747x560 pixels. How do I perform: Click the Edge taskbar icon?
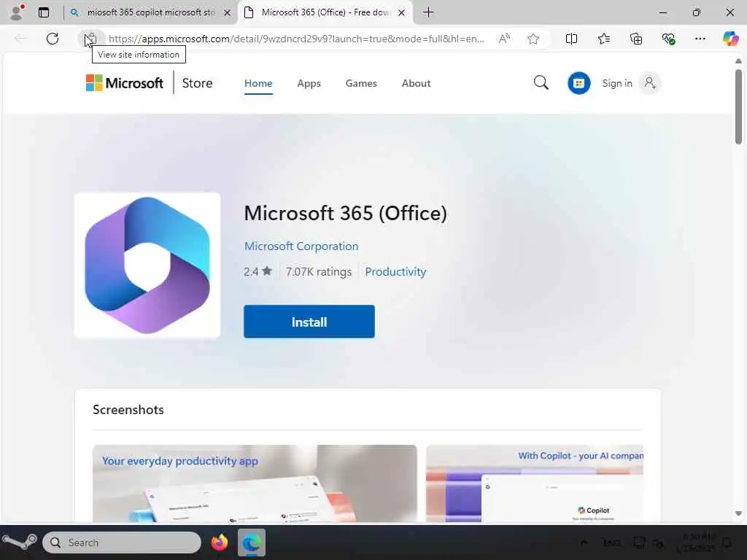point(252,542)
